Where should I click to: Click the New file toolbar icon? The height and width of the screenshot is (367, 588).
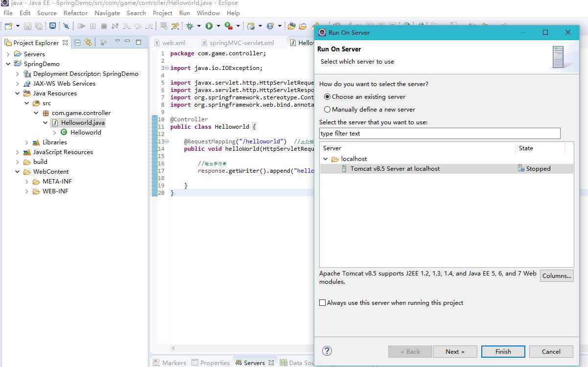click(x=8, y=26)
